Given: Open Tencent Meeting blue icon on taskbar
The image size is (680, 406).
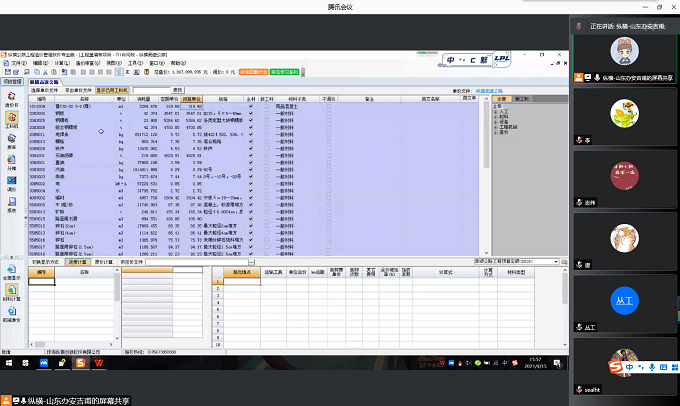Looking at the screenshot, I should point(44,363).
